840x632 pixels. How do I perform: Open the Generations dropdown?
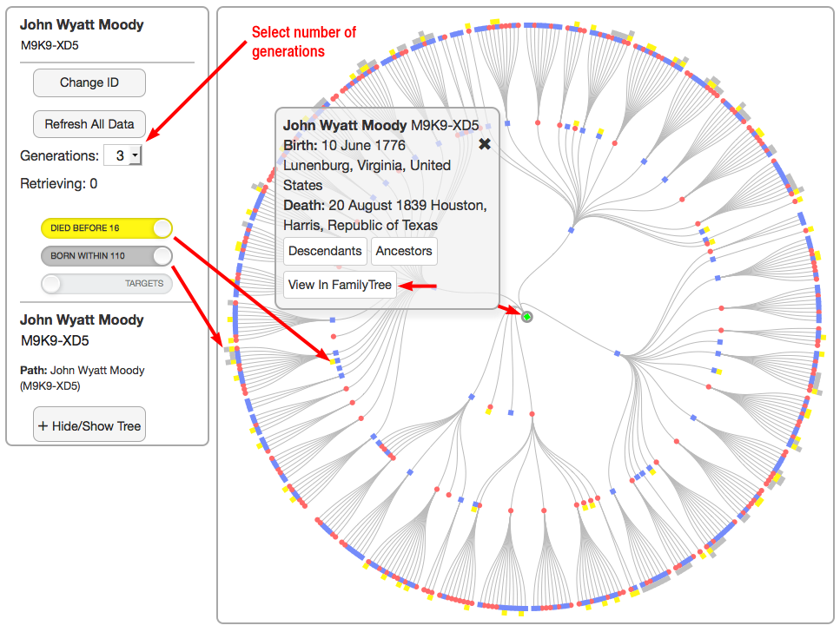tap(122, 155)
